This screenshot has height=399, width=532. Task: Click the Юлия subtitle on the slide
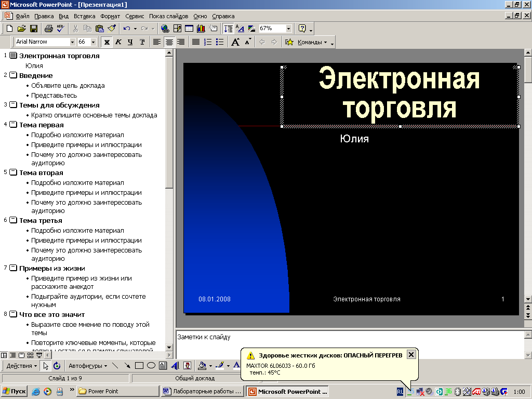click(x=354, y=139)
